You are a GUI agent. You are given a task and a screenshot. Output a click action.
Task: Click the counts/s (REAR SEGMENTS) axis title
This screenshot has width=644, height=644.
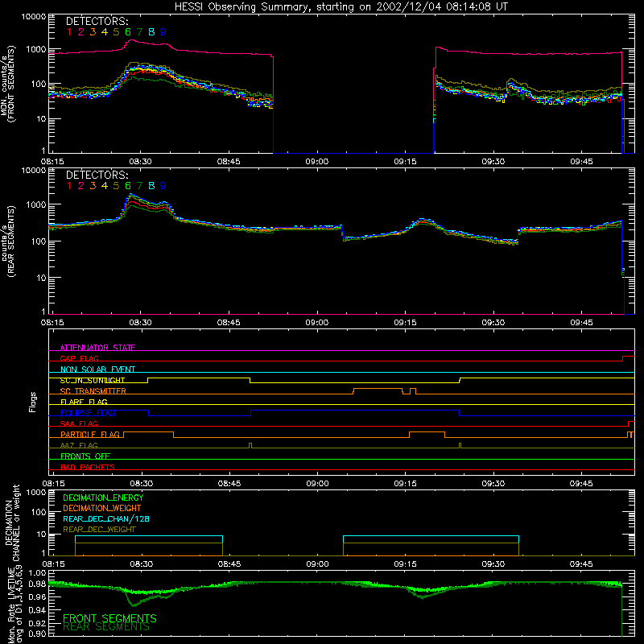[x=8, y=241]
